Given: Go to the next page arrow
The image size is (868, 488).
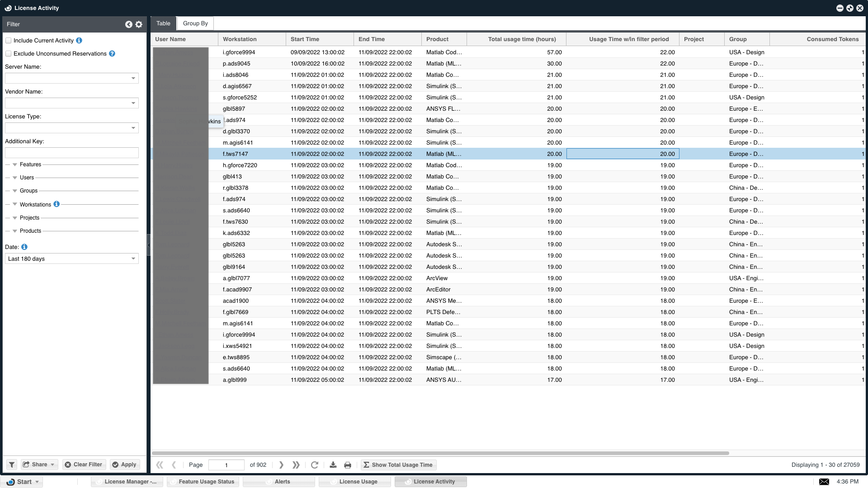Looking at the screenshot, I should pos(281,465).
